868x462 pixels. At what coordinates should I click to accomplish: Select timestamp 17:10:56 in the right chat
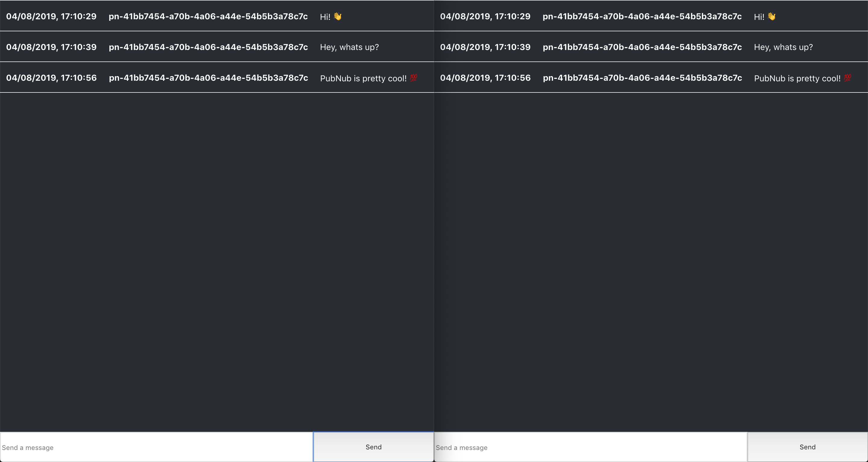pyautogui.click(x=485, y=78)
